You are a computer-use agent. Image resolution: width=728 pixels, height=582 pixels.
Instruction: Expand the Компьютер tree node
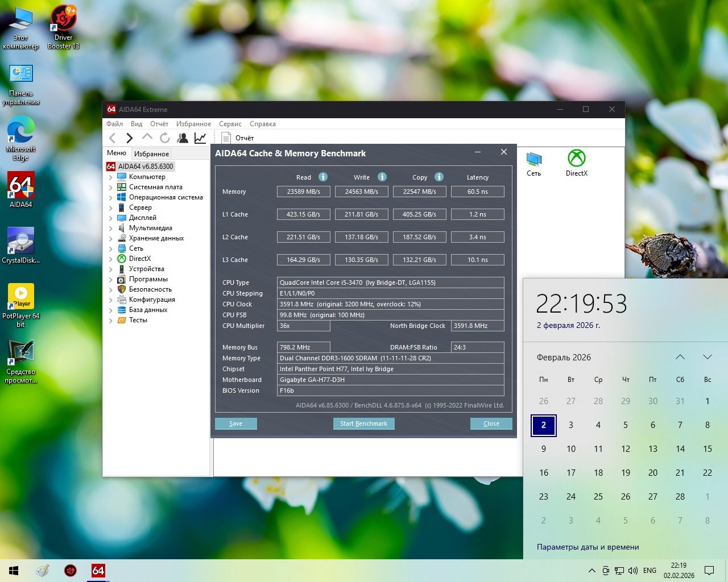click(x=110, y=177)
